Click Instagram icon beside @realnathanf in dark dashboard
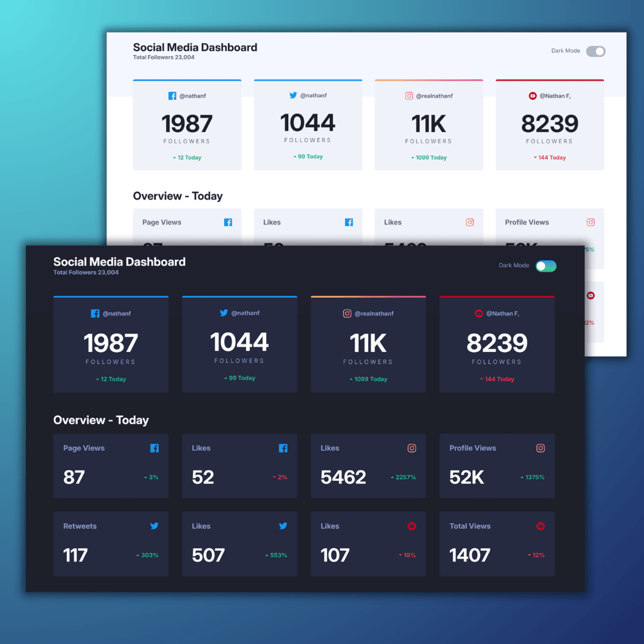644x644 pixels. pos(347,313)
